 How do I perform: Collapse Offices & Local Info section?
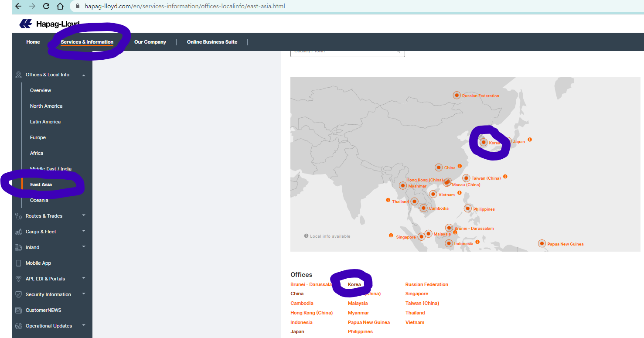pos(84,75)
